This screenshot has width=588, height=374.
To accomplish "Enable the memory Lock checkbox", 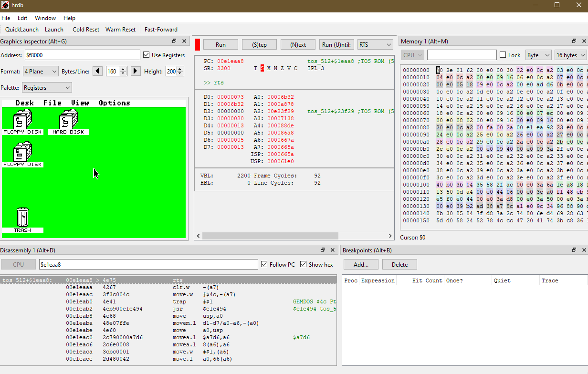I will (503, 55).
